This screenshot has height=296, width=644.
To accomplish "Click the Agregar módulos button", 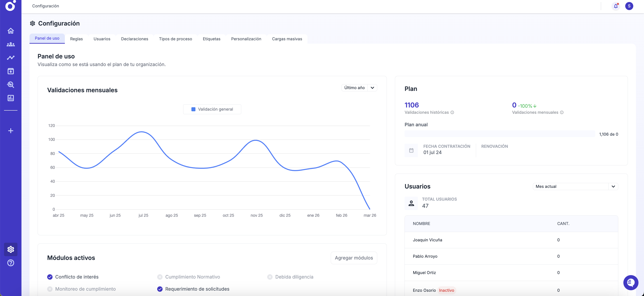I will 354,258.
